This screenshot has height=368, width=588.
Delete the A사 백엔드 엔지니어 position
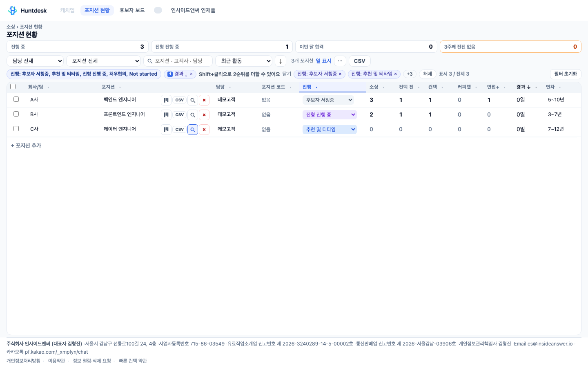[204, 100]
